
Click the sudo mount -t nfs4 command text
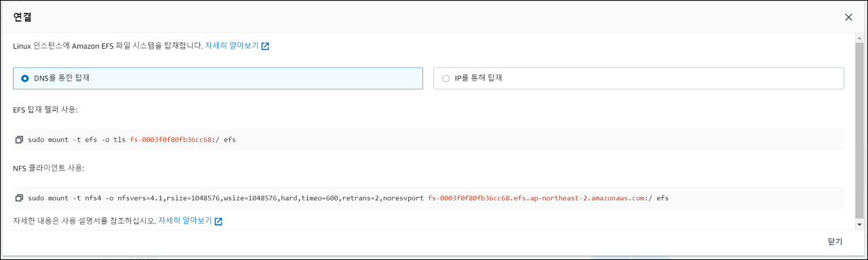[x=348, y=198]
